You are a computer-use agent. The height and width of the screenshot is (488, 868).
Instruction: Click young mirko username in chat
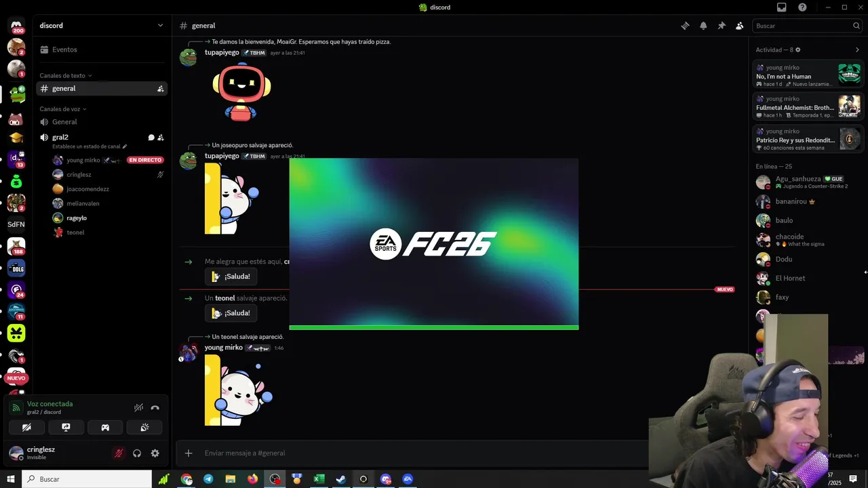coord(223,348)
